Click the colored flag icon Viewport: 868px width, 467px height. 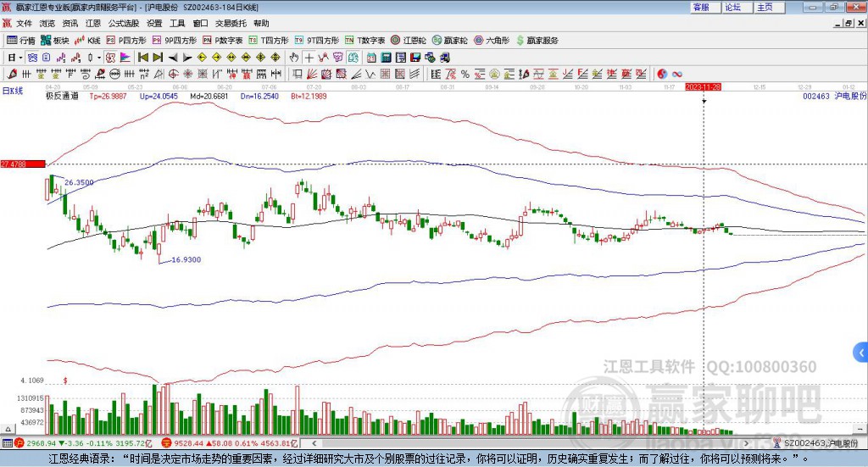point(125,58)
